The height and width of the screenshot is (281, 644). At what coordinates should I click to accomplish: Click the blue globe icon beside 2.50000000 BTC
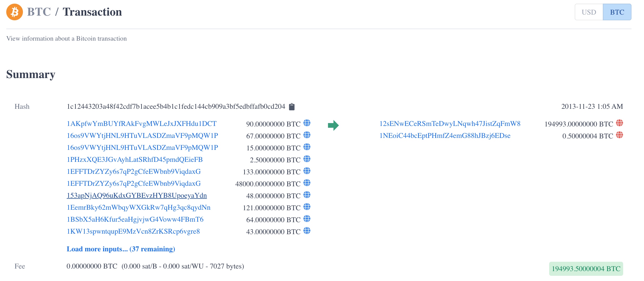pyautogui.click(x=307, y=159)
